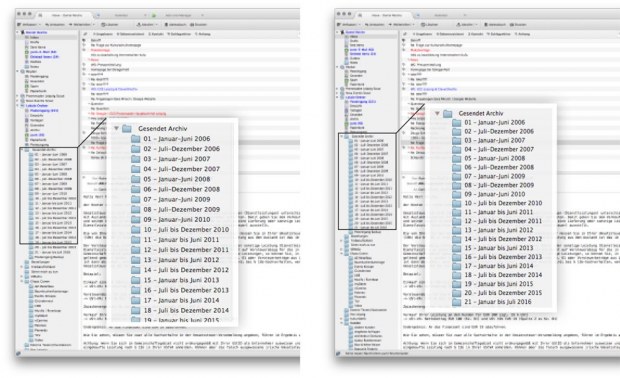
Task: Open '19 - Januar bis Juni 2015' in right callout
Action: [x=499, y=284]
